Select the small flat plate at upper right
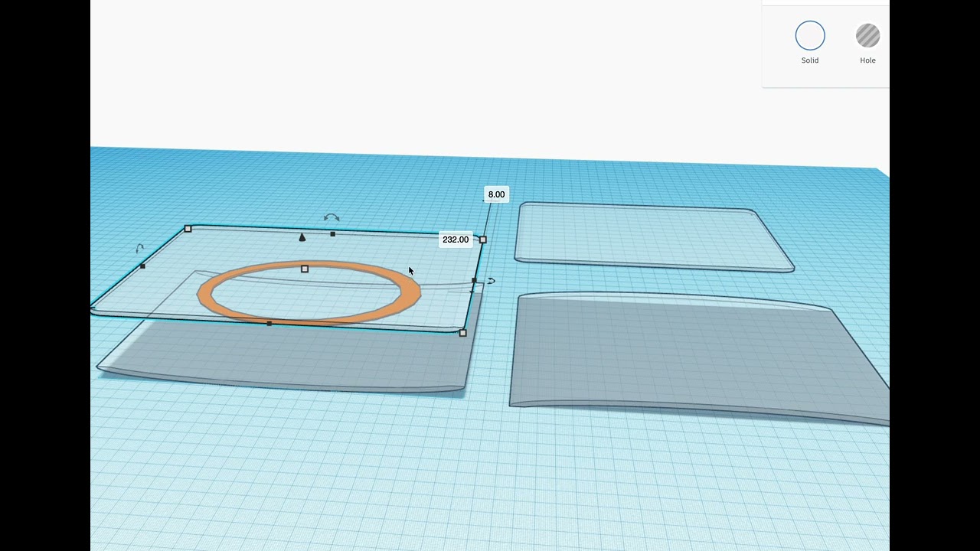 (x=654, y=237)
